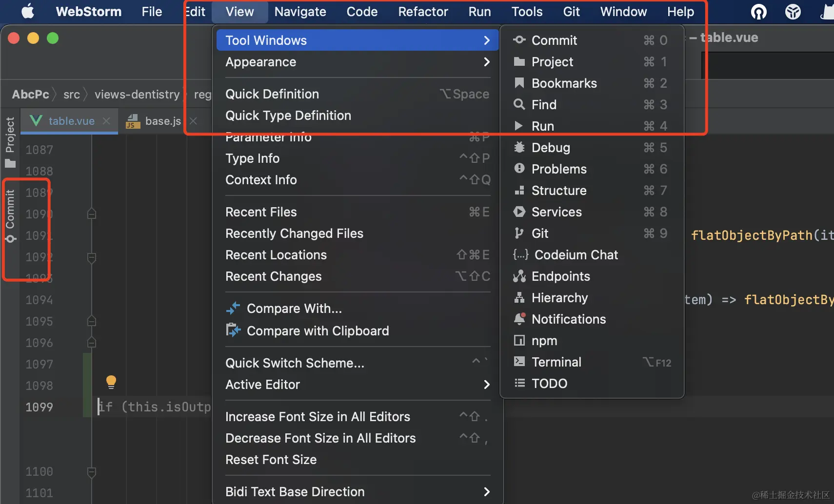Open the Commit tool window from the submenu
Image resolution: width=834 pixels, height=504 pixels.
pyautogui.click(x=555, y=40)
